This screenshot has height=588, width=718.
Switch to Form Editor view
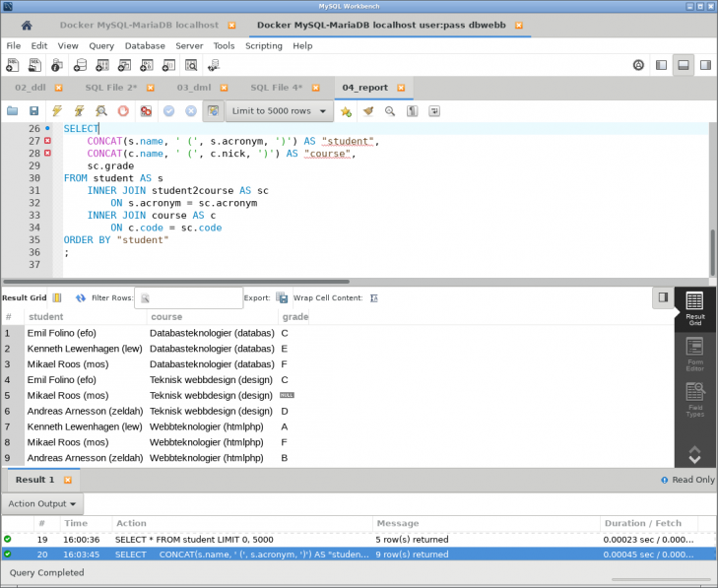pyautogui.click(x=694, y=354)
